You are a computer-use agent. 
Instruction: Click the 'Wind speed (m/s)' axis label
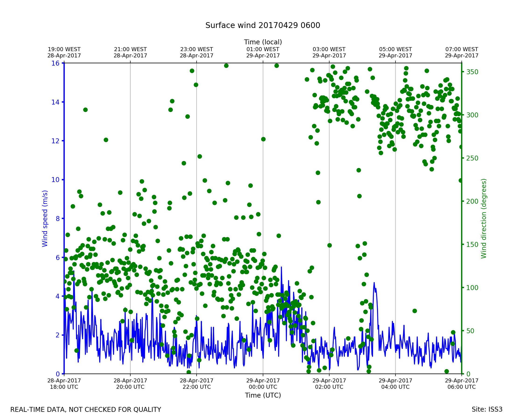45,218
